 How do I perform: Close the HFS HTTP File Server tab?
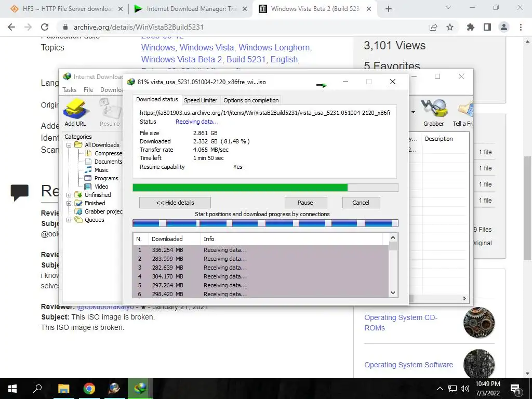pyautogui.click(x=121, y=9)
